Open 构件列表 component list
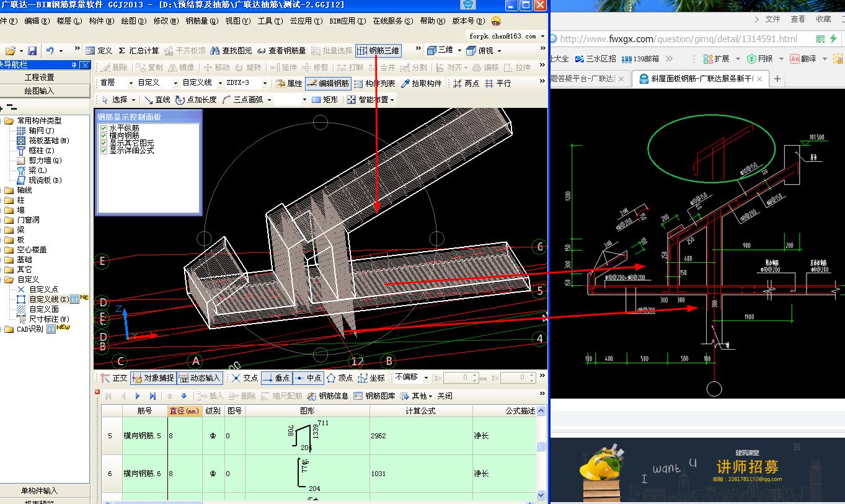 (374, 83)
